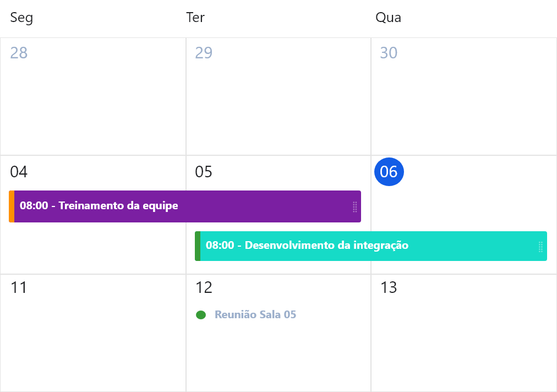The image size is (557, 392).
Task: Choose day 11 in the calendar
Action: point(19,287)
